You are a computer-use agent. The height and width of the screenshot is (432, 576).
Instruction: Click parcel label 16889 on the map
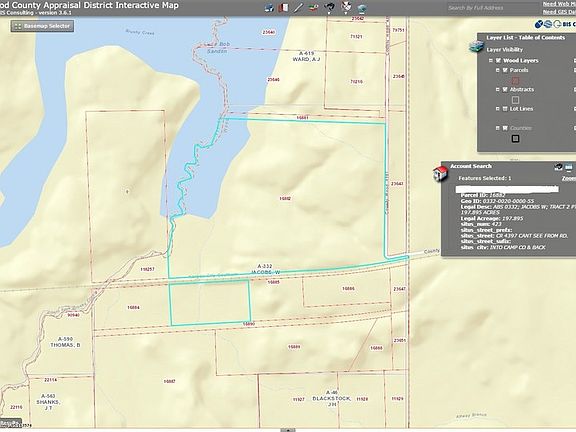pos(294,347)
